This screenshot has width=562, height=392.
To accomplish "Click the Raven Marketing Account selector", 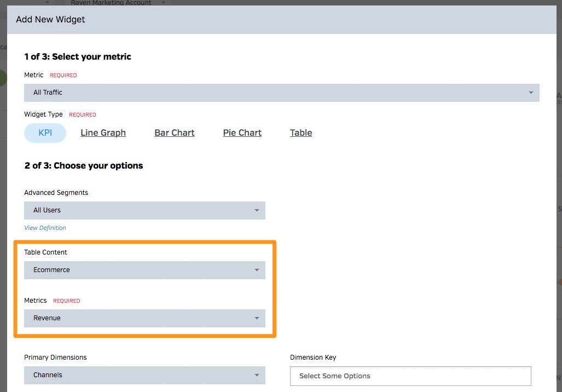I will tap(111, 3).
